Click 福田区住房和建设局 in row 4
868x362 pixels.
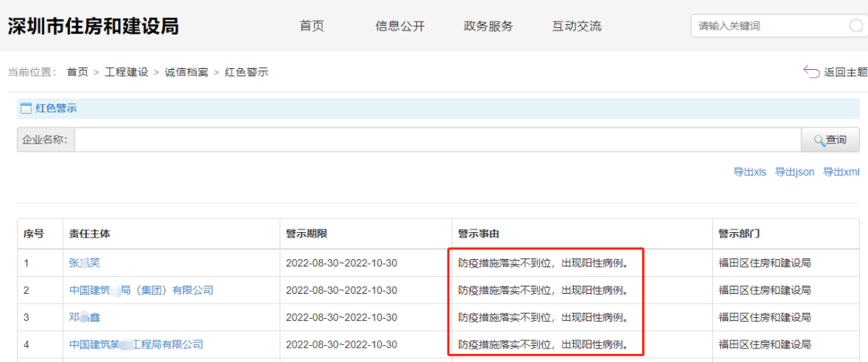point(764,344)
